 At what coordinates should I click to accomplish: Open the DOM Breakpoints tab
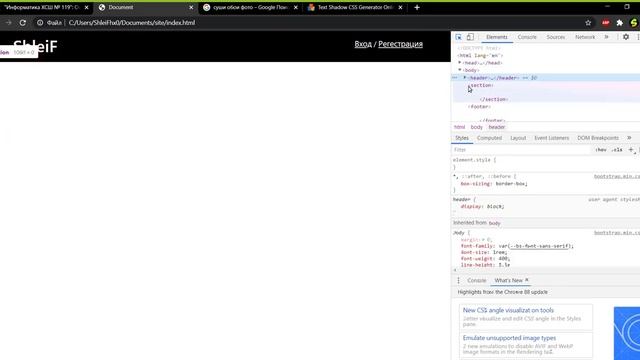[598, 138]
